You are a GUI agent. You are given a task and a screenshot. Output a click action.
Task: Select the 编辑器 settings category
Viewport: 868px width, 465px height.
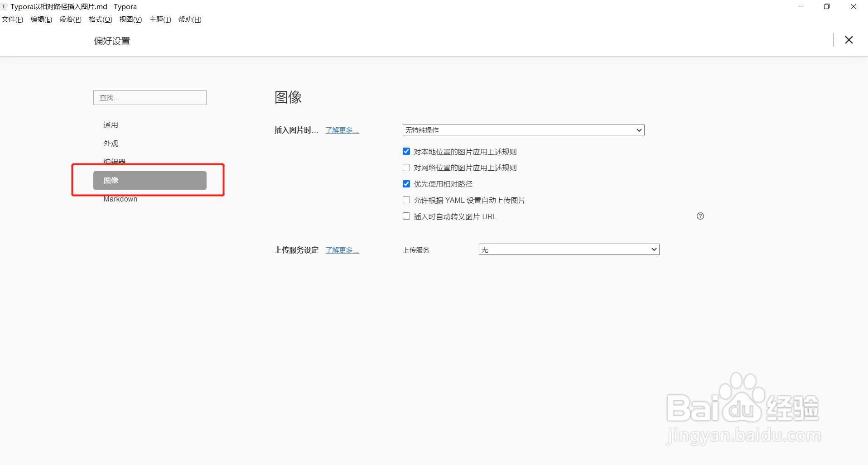pos(150,162)
